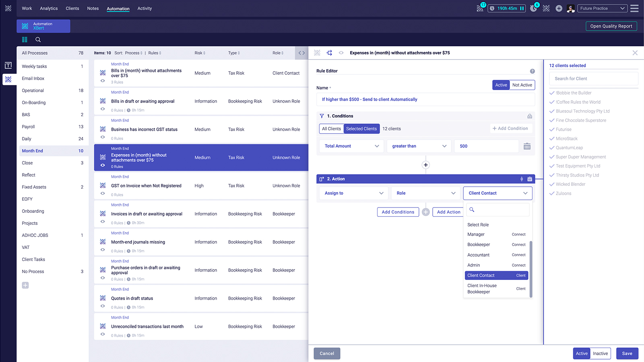644x362 pixels.
Task: Toggle eye on GST on Invoice row
Action: [x=103, y=193]
